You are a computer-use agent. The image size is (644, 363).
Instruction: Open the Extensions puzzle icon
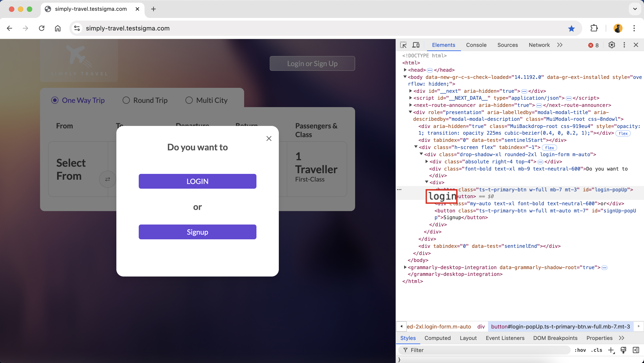click(x=594, y=28)
